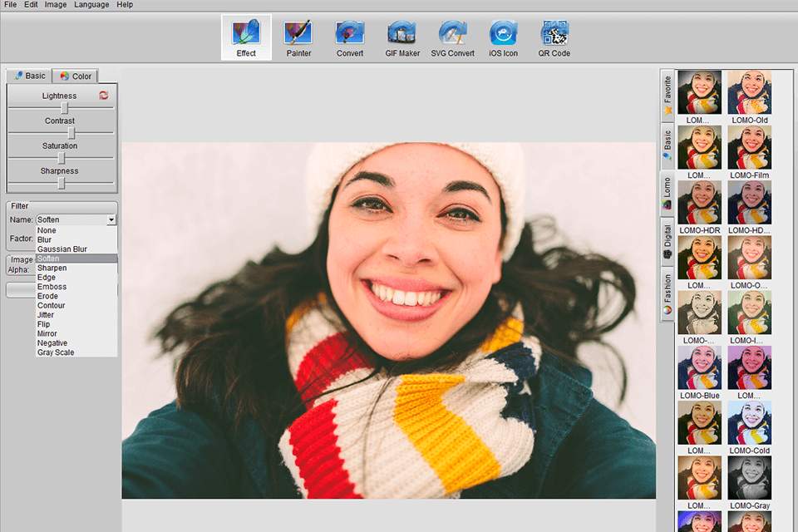Image resolution: width=798 pixels, height=532 pixels.
Task: Choose Gaussian Blur from the filter list
Action: tap(62, 249)
